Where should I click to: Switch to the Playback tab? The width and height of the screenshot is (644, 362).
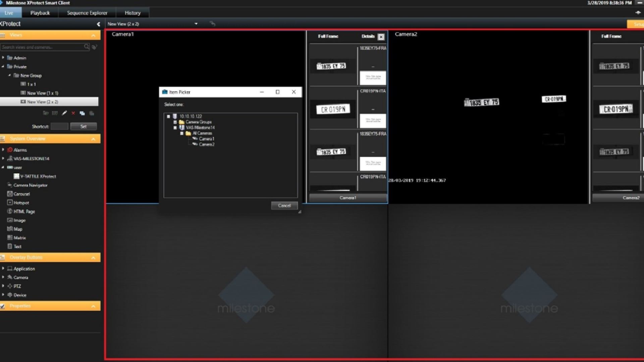(x=40, y=13)
